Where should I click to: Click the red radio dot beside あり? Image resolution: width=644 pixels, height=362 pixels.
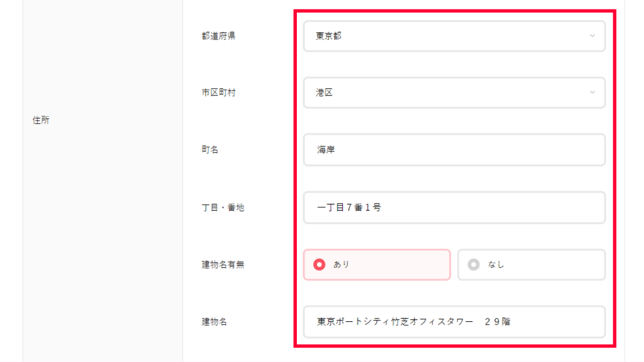[x=319, y=265]
